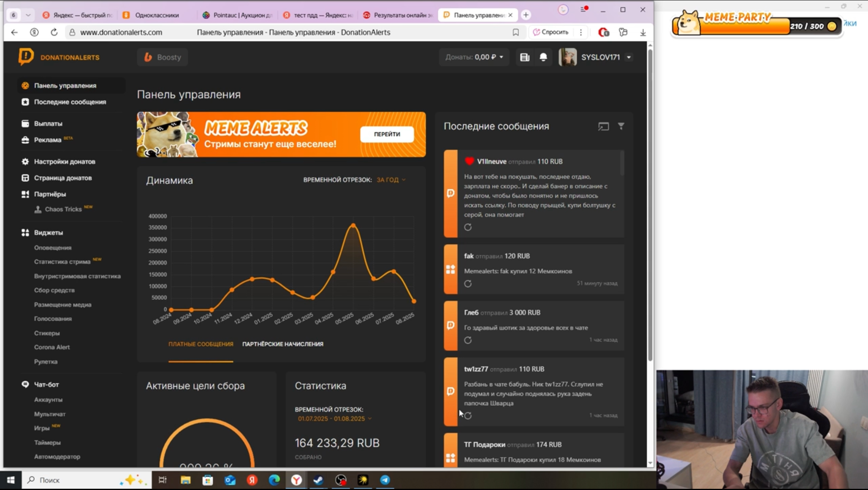Image resolution: width=868 pixels, height=490 pixels.
Task: Open the Boosty link
Action: [163, 57]
